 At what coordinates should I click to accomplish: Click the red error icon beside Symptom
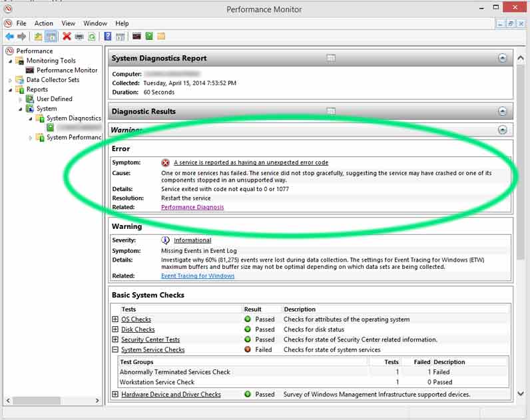click(165, 163)
